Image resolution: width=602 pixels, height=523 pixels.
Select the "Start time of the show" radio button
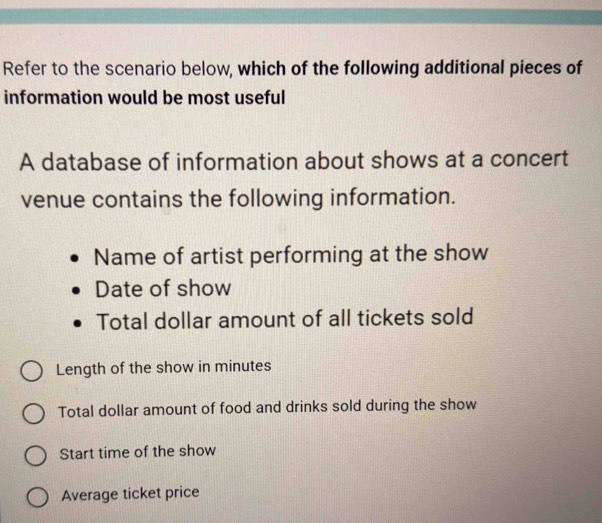point(34,456)
